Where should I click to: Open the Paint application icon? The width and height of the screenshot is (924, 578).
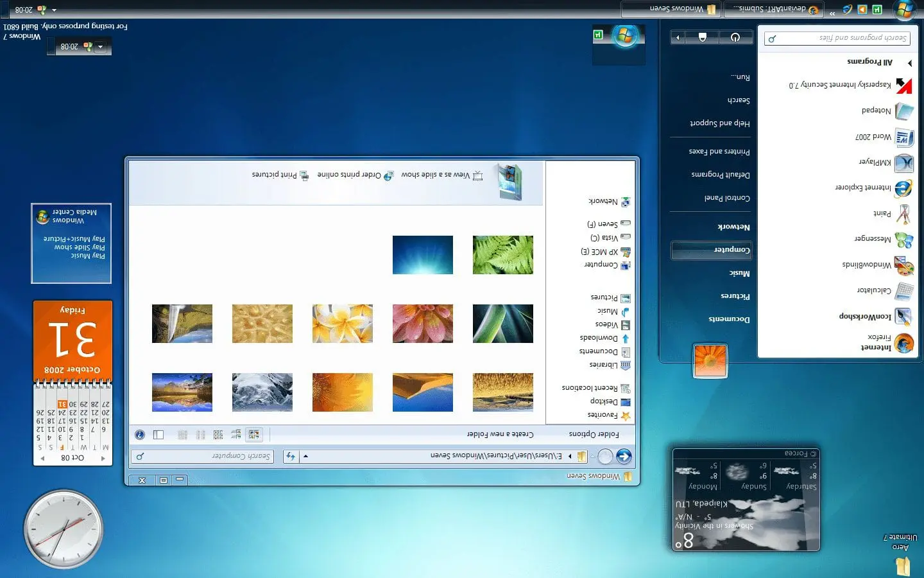point(904,213)
